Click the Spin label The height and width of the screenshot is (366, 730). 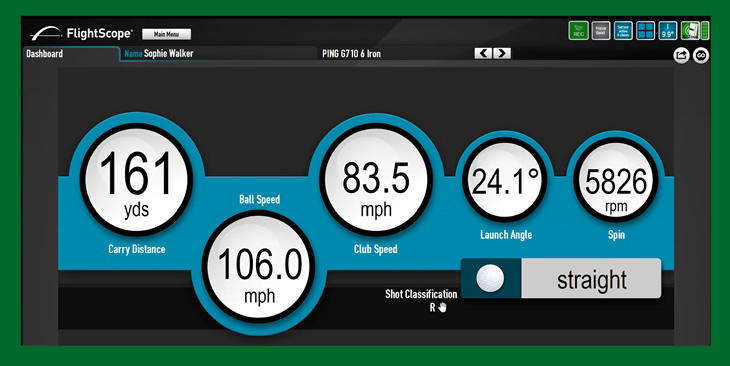click(x=616, y=235)
